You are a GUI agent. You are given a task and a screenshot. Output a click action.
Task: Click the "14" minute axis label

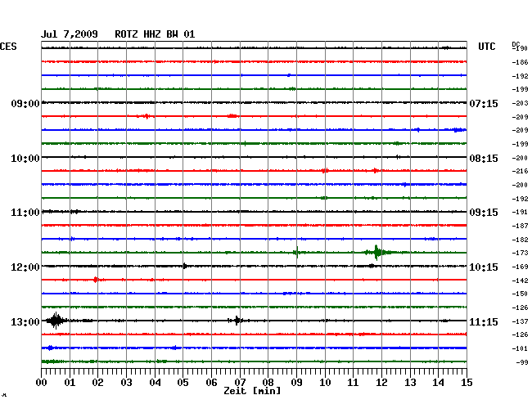click(x=439, y=382)
